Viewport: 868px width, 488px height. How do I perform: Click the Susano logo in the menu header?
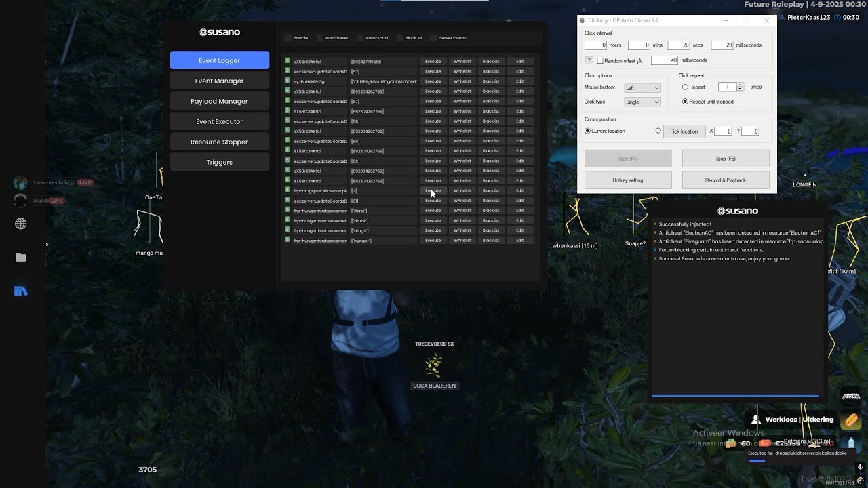pyautogui.click(x=219, y=32)
